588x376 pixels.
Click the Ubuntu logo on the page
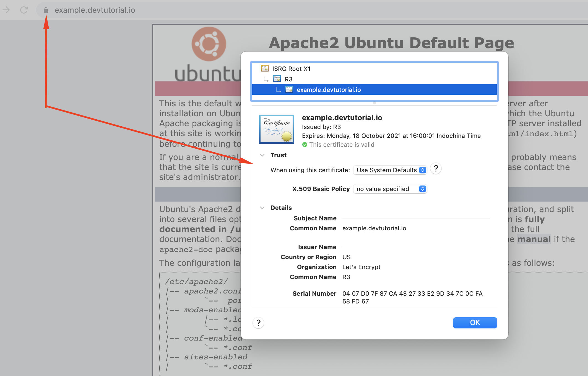[x=209, y=44]
